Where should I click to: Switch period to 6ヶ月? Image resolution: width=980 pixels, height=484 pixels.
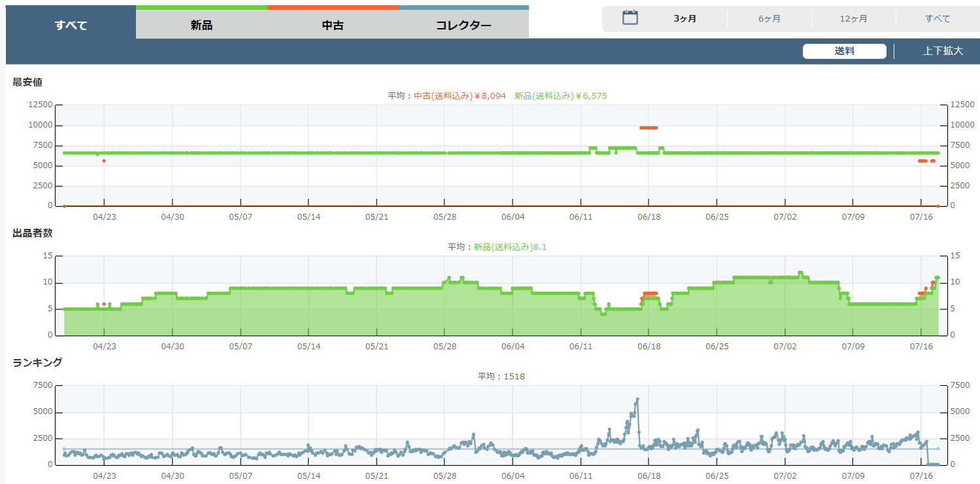click(x=769, y=18)
